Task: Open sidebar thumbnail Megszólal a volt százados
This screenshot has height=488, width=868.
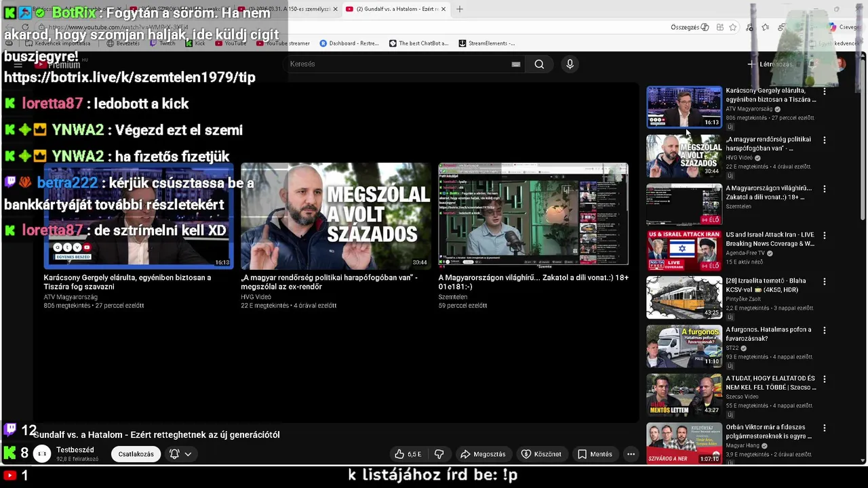Action: 684,155
